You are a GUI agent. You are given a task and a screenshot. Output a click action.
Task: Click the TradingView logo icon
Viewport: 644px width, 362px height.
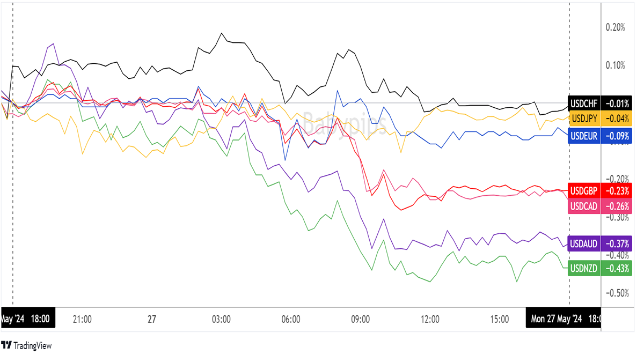(x=7, y=345)
